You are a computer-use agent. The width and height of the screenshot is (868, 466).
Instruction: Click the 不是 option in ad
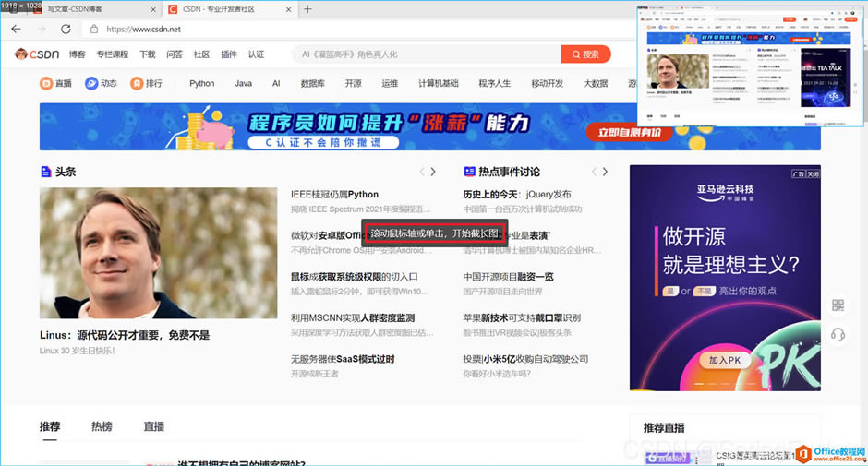[x=705, y=291]
